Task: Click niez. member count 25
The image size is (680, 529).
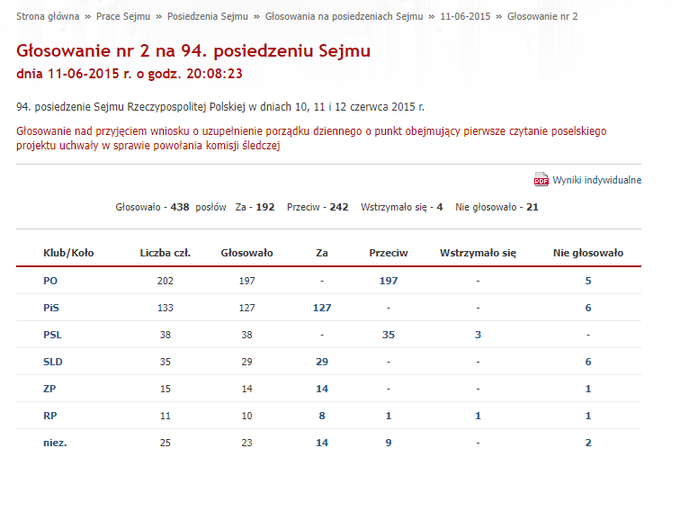Action: (165, 443)
